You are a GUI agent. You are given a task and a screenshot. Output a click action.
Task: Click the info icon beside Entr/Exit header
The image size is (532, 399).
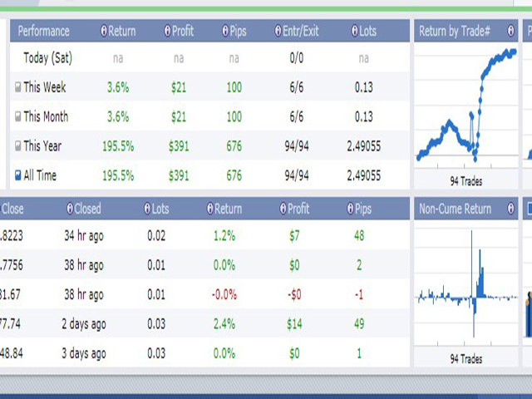pos(278,31)
